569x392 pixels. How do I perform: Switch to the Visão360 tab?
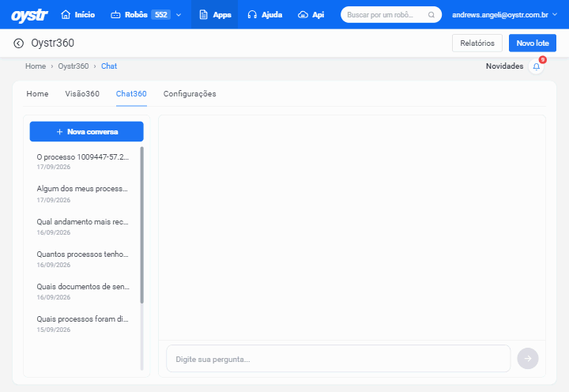(x=82, y=93)
